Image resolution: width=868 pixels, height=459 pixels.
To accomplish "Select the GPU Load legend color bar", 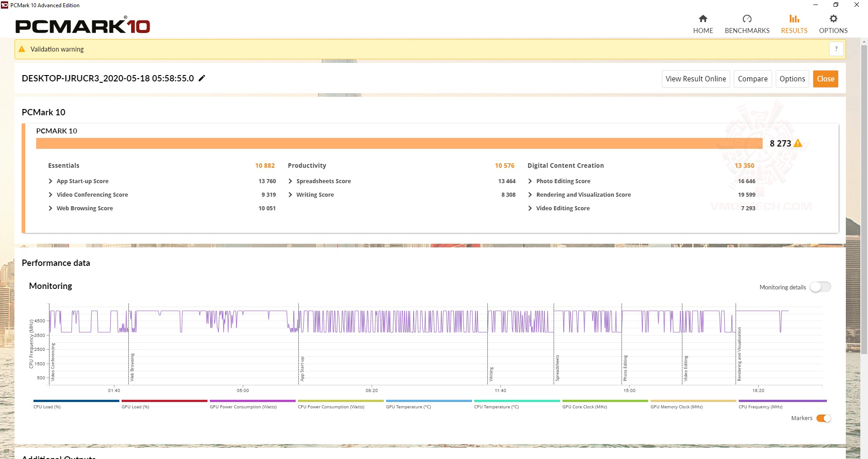I will (164, 401).
